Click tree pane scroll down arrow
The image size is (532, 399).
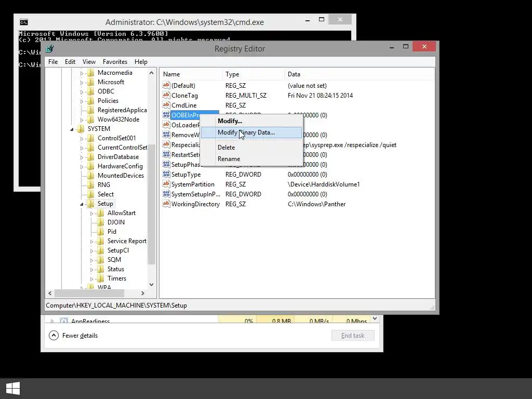151,284
